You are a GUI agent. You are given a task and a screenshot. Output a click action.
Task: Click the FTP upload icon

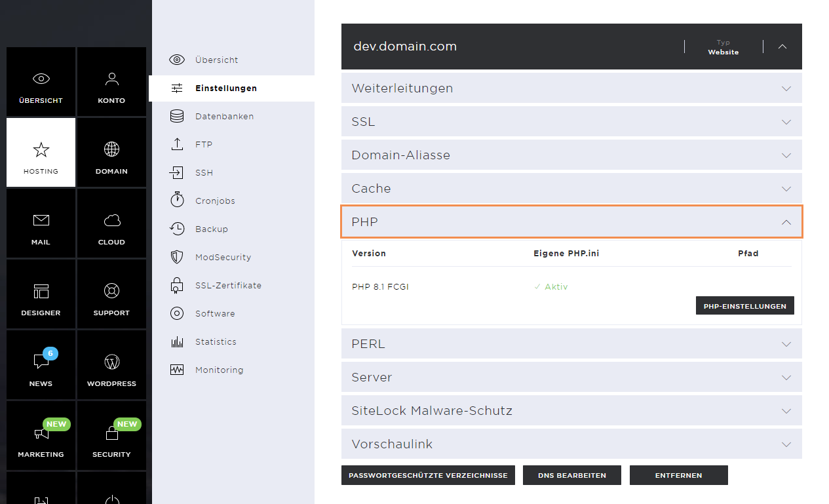pos(177,144)
